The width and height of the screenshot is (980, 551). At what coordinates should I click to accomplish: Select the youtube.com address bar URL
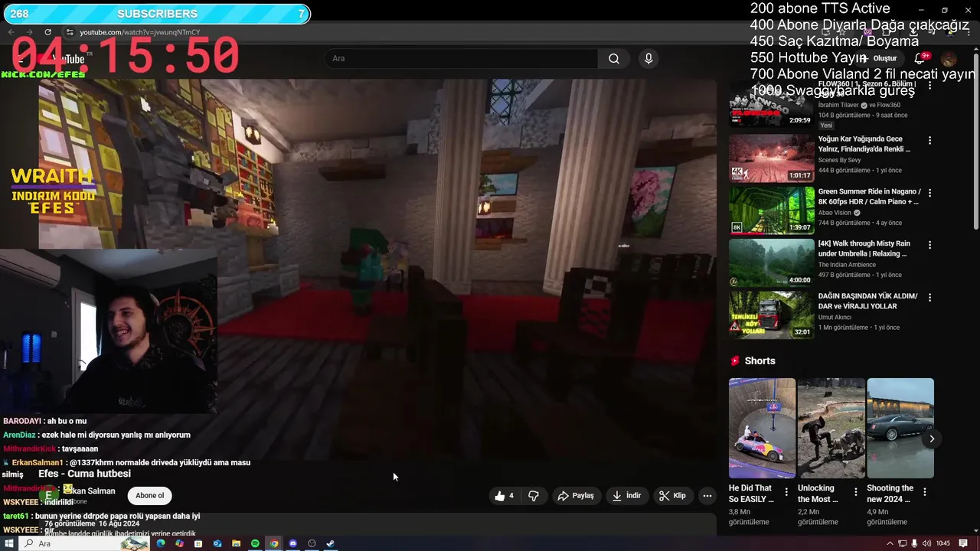[140, 32]
